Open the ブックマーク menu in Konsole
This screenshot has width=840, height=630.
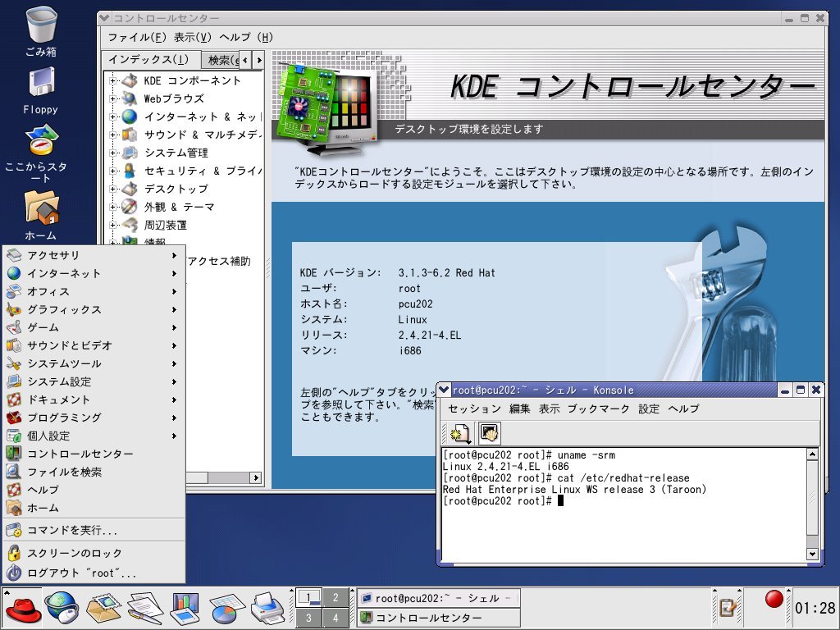tap(598, 409)
